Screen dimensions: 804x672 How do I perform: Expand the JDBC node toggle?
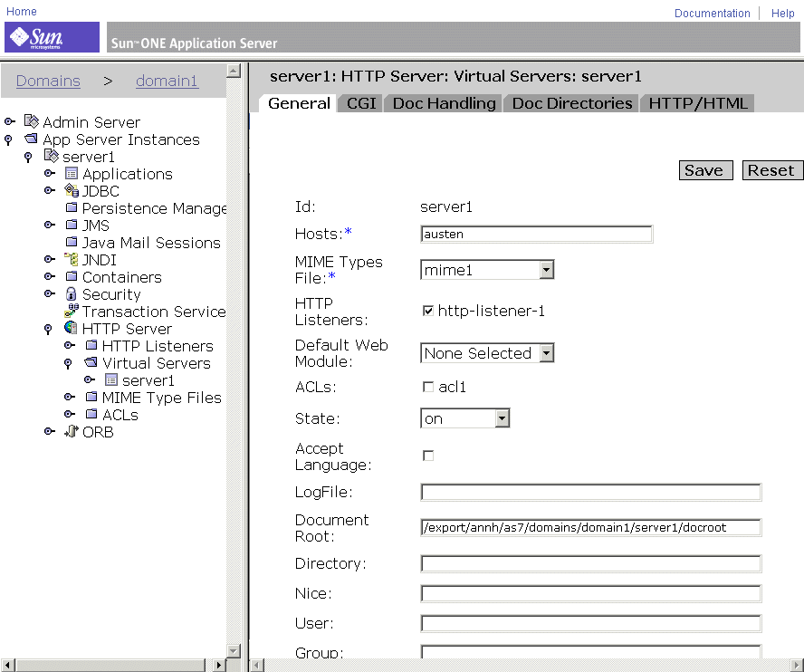(50, 190)
